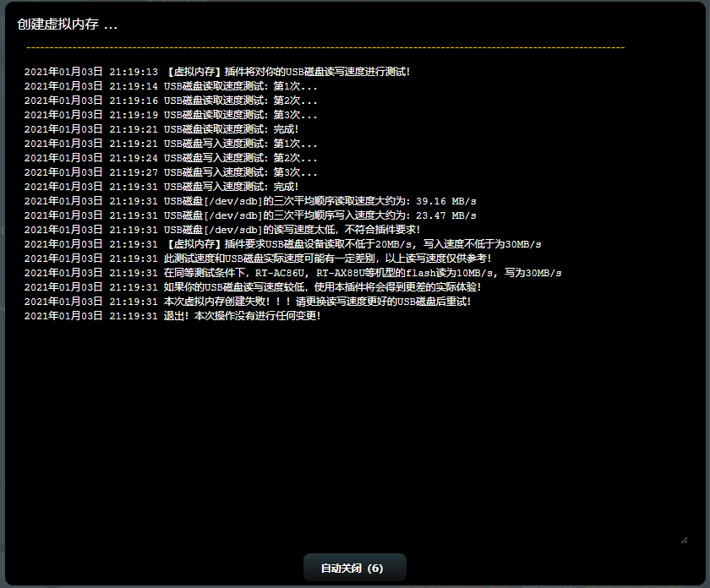Click line 本次虚拟内存创建失败!!!
710x588 pixels.
tap(248, 302)
